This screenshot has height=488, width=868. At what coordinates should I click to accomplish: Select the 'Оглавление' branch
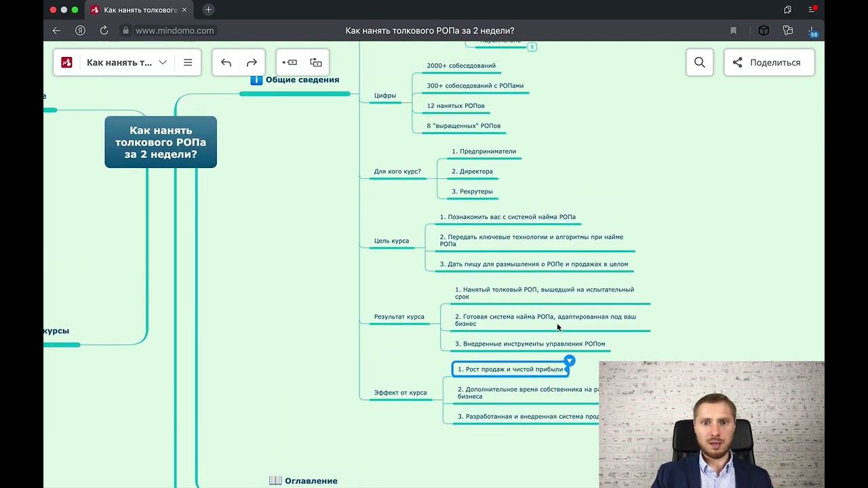point(311,481)
